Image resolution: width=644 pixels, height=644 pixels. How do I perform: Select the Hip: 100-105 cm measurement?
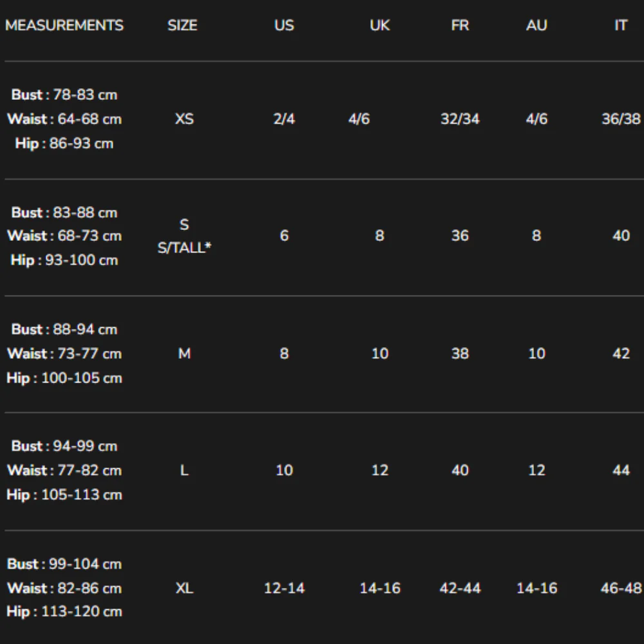[x=64, y=378]
